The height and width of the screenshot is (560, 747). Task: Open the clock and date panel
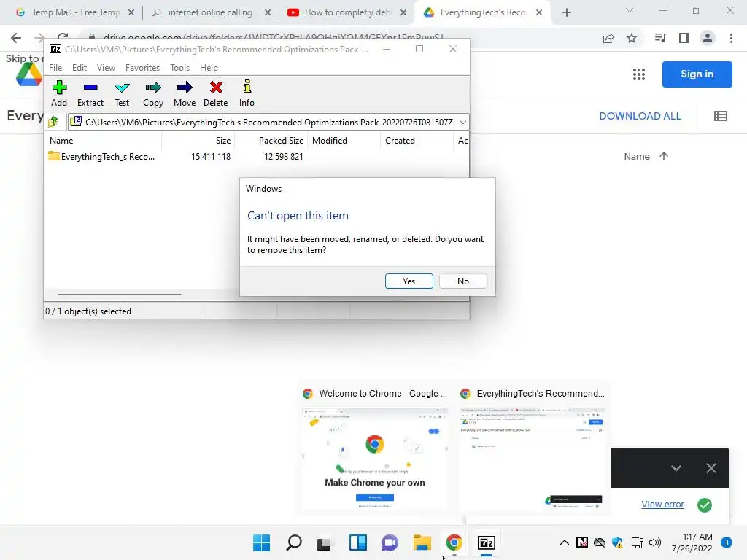click(x=692, y=542)
